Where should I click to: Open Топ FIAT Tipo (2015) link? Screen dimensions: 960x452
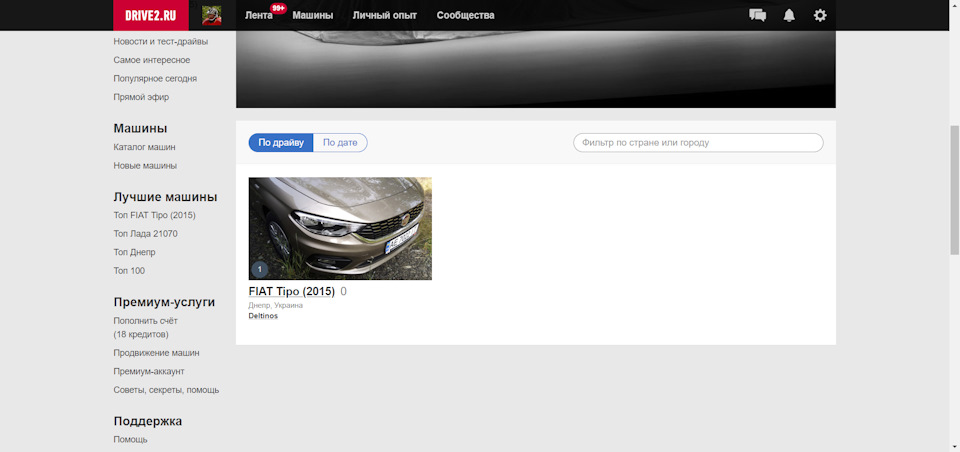[154, 215]
